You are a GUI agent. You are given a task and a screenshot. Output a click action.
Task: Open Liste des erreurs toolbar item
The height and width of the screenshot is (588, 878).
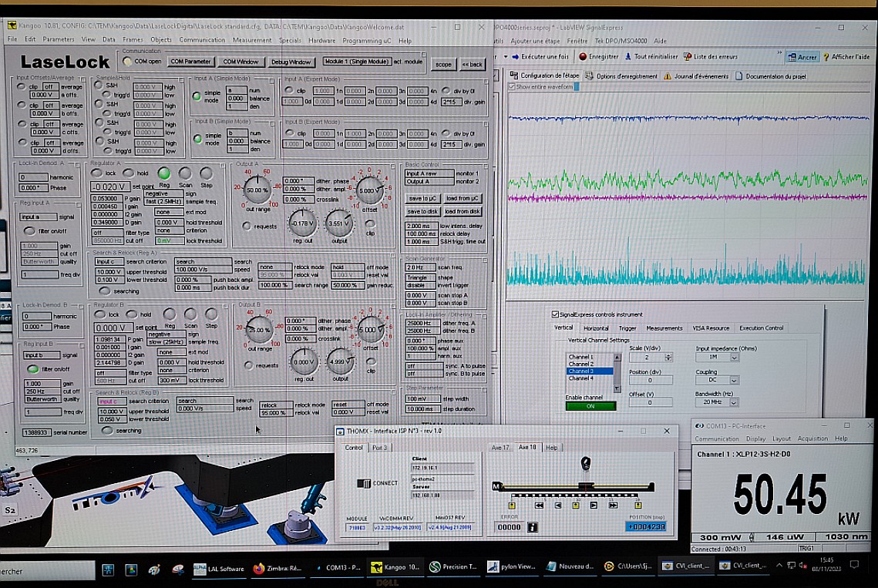(x=688, y=56)
